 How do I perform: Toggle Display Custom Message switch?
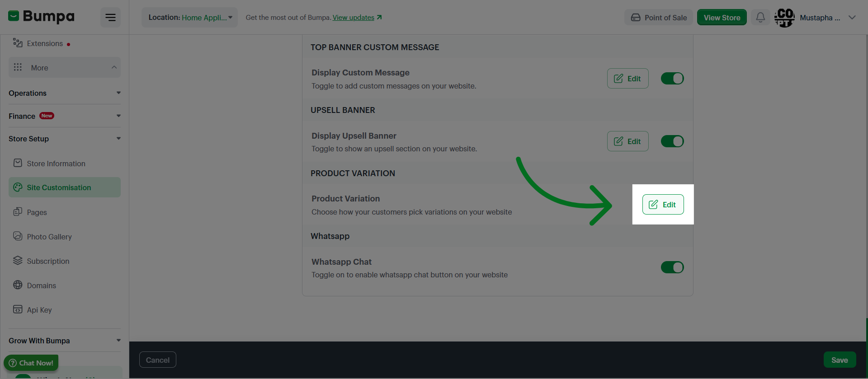672,79
